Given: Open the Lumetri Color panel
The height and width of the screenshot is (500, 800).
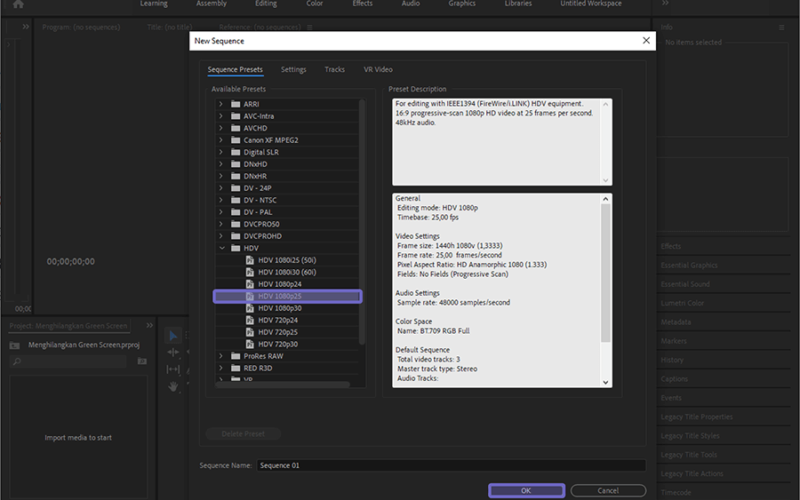Looking at the screenshot, I should click(x=682, y=303).
